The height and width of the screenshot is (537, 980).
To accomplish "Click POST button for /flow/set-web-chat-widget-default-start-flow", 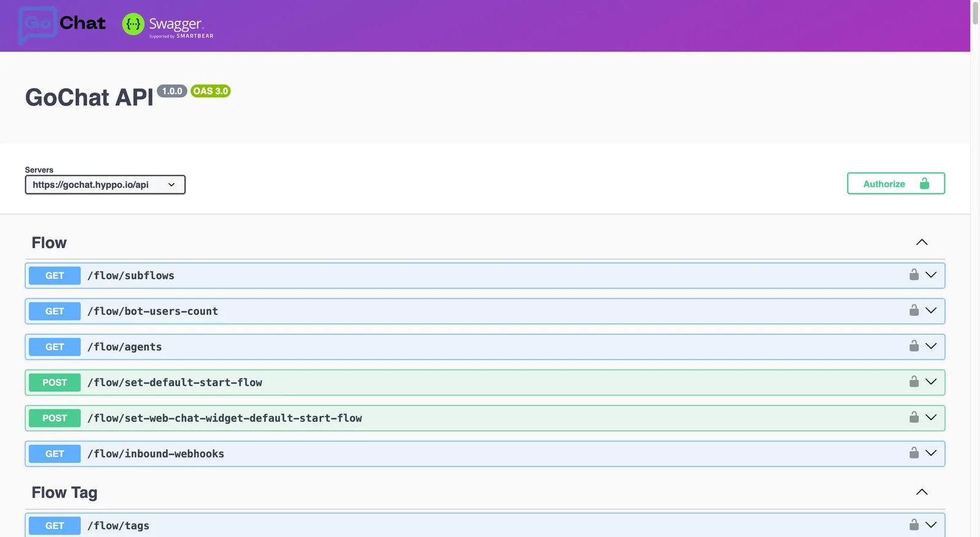I will [55, 418].
